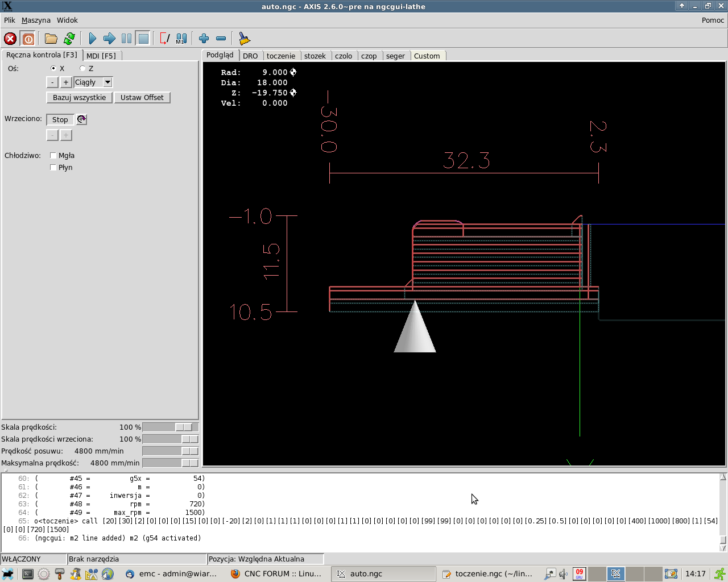Click the Brak narzędzia status field

pyautogui.click(x=136, y=559)
